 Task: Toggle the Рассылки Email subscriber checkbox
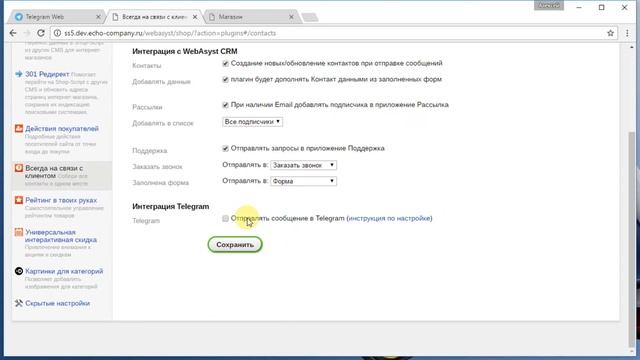(x=225, y=105)
